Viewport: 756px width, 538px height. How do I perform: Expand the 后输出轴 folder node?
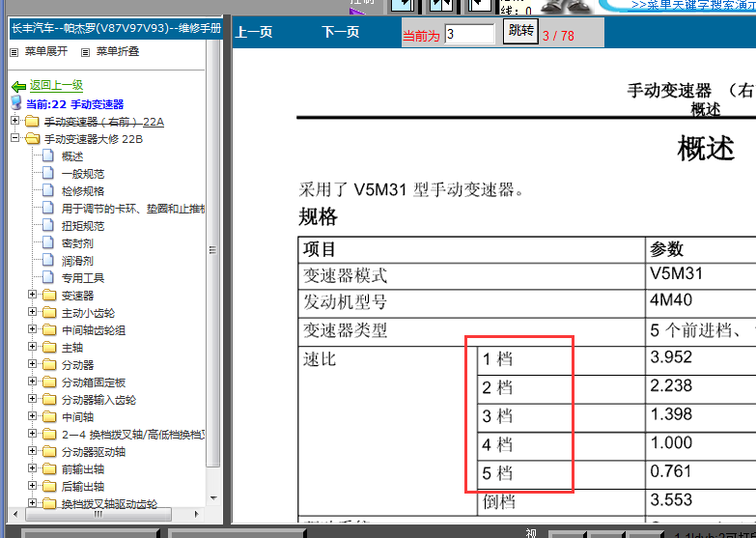32,485
